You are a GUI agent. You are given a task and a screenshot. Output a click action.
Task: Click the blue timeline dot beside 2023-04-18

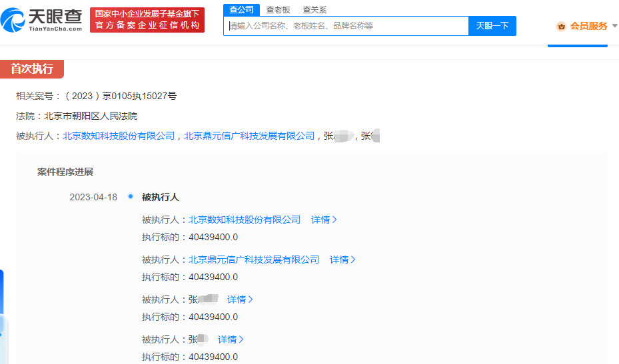[x=131, y=196]
